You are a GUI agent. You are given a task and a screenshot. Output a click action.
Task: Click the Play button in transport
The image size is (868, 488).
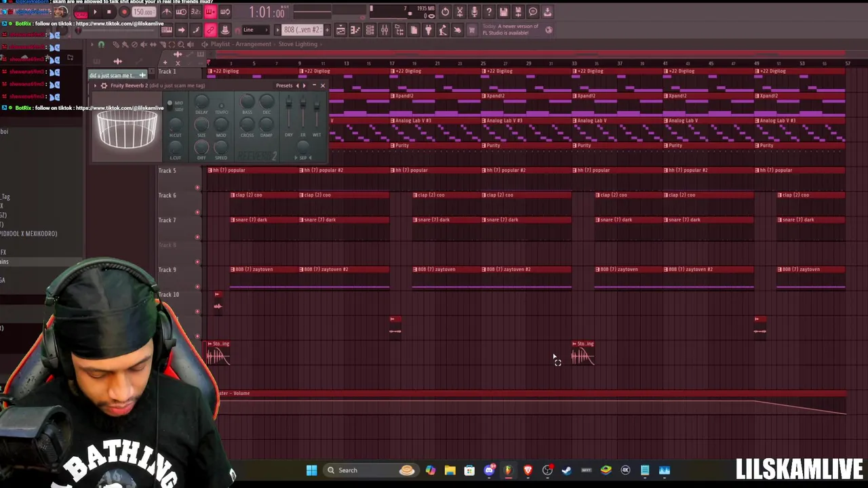tap(94, 12)
